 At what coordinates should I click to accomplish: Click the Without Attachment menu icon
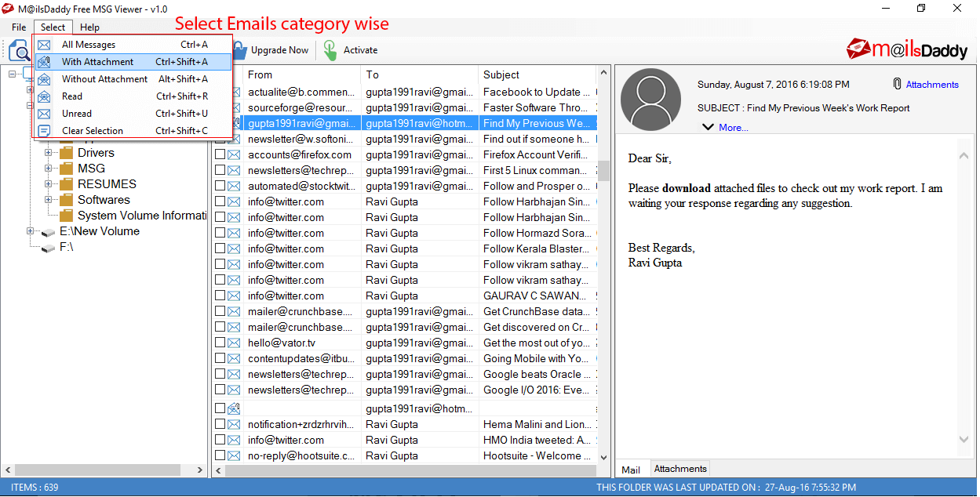(45, 79)
